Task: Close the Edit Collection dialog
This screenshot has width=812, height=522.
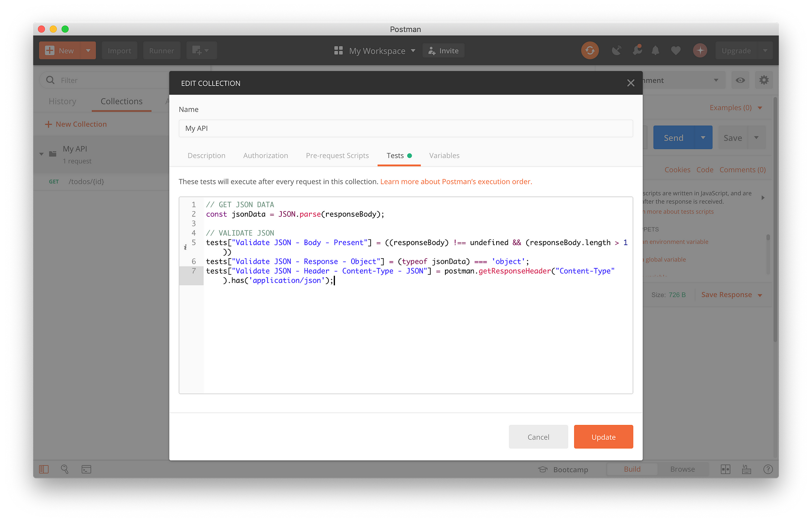Action: click(631, 83)
